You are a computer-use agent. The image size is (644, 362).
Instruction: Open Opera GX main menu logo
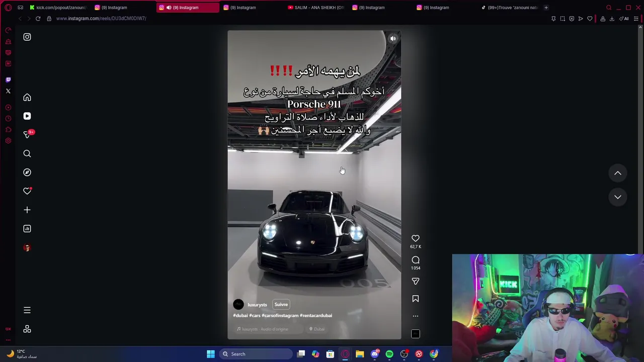[x=8, y=8]
